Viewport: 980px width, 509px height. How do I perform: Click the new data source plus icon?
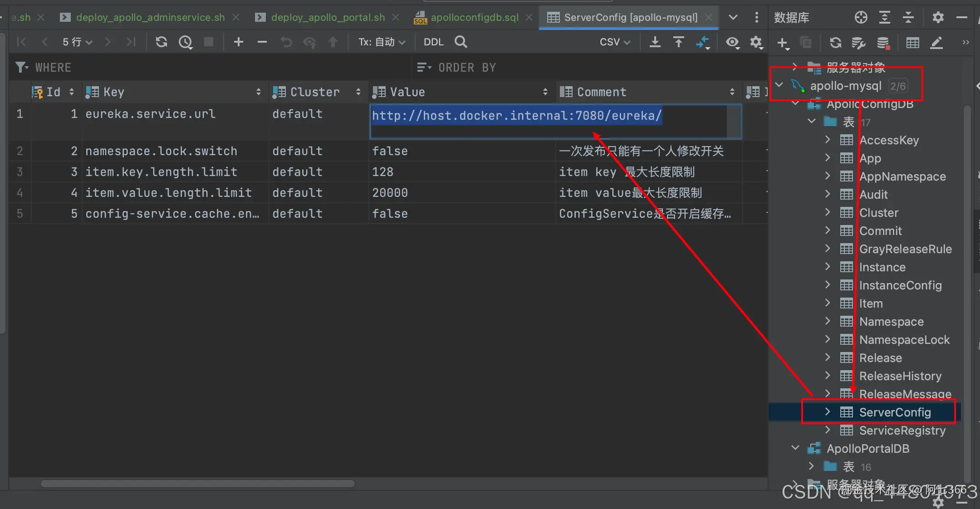783,43
